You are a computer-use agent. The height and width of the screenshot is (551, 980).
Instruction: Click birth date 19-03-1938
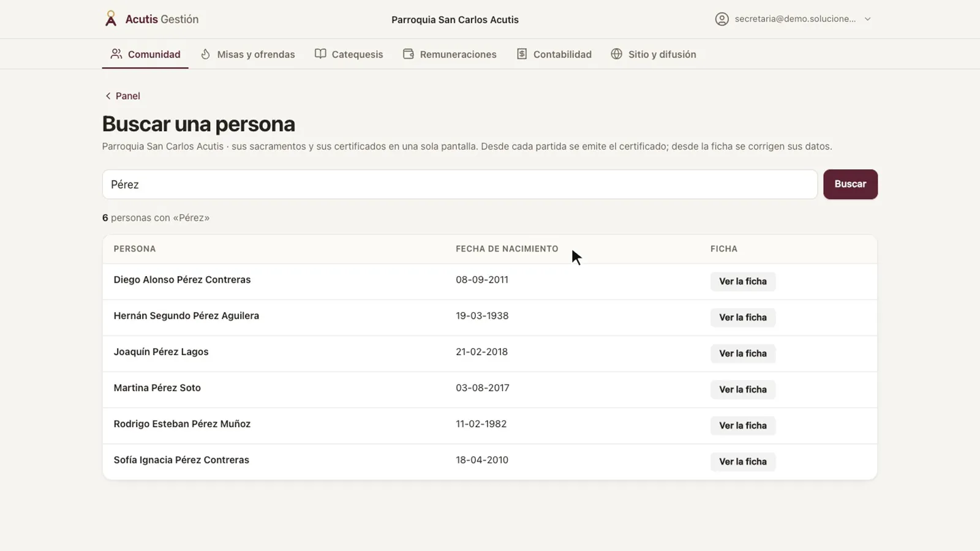(x=482, y=316)
